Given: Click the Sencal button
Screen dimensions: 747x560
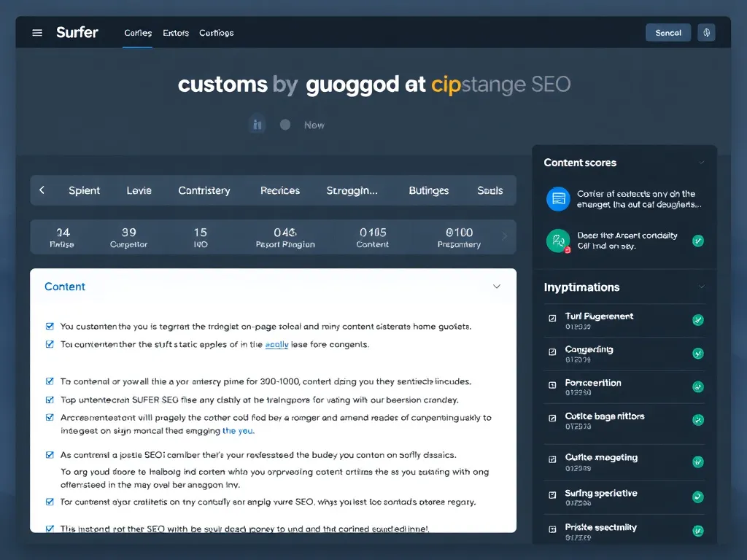Looking at the screenshot, I should (x=668, y=33).
